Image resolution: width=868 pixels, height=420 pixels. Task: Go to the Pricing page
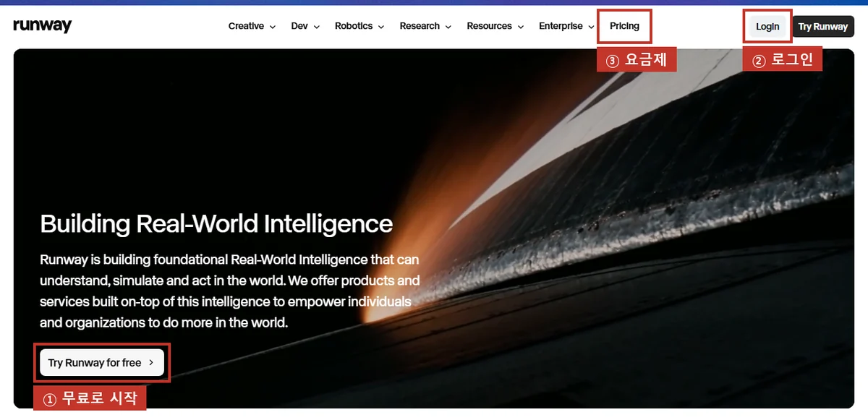pyautogui.click(x=624, y=26)
